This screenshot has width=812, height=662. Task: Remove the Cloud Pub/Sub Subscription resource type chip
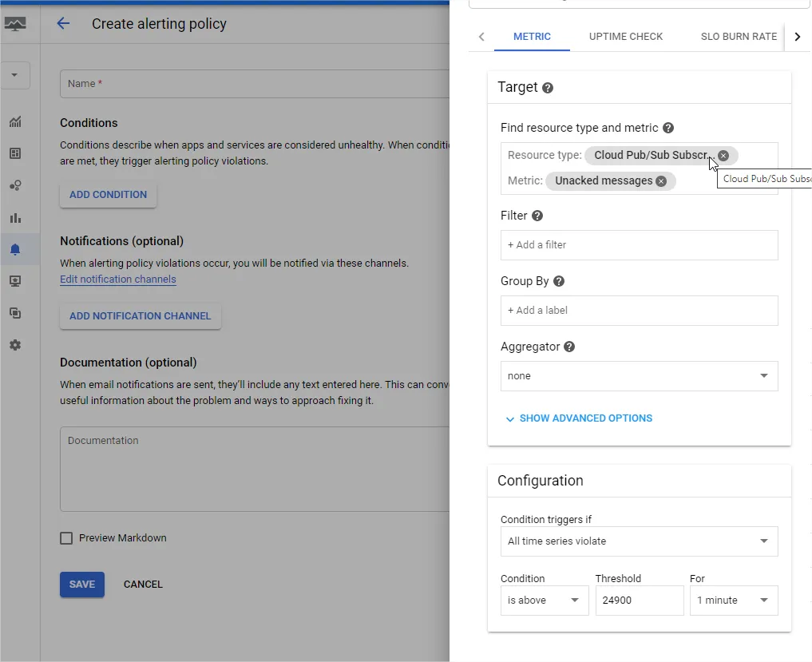(x=723, y=156)
